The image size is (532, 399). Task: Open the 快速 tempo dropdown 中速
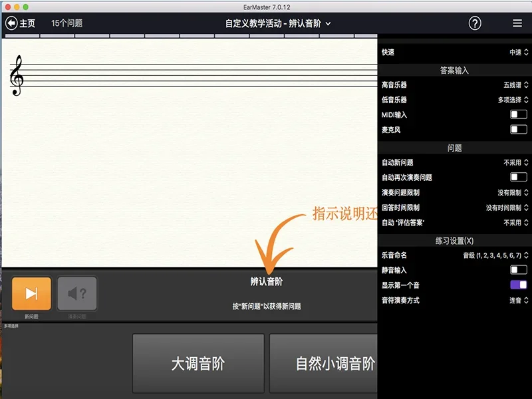519,53
